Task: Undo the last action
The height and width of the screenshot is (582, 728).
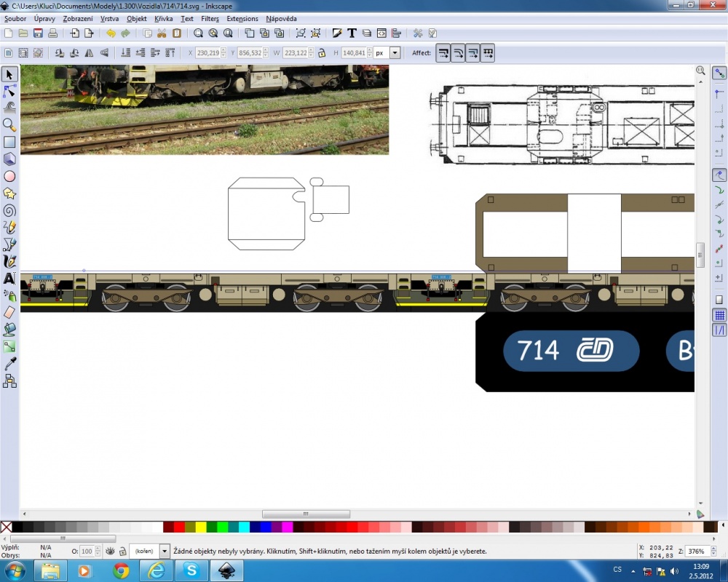Action: (111, 33)
